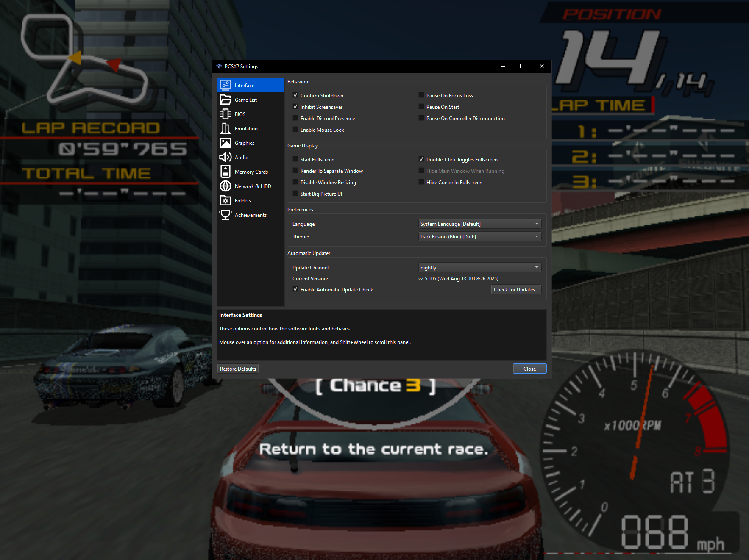Viewport: 749px width, 560px height.
Task: Switch to the Game List label
Action: pos(246,100)
